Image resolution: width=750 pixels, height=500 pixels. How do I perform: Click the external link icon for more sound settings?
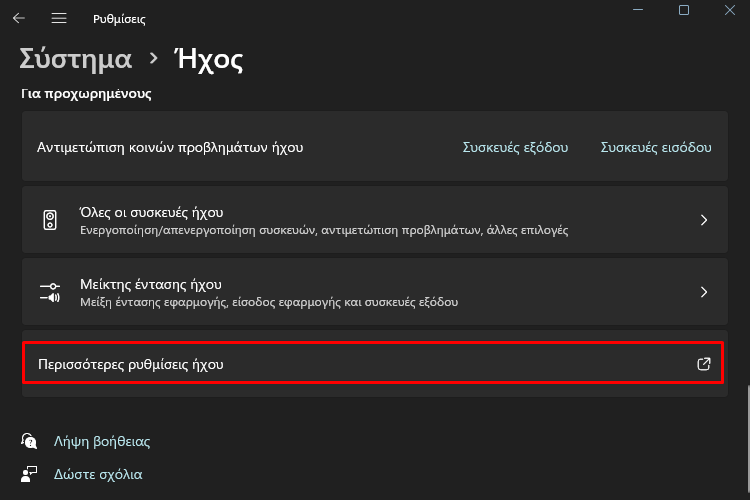[703, 364]
